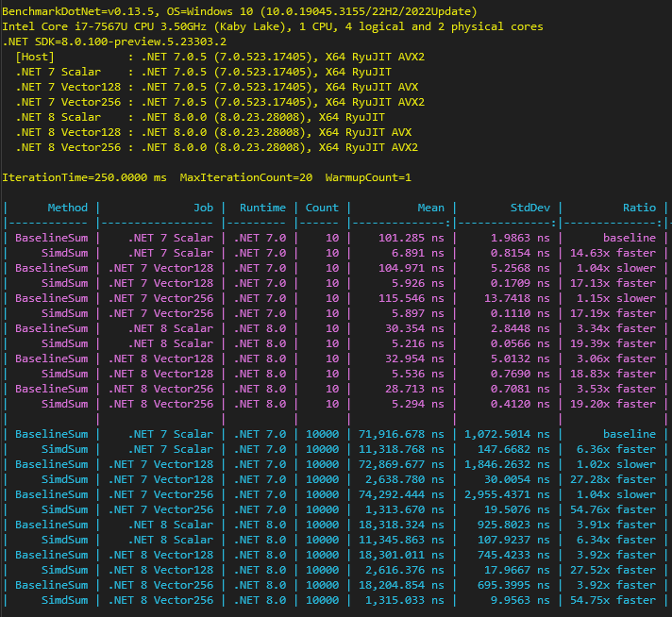Click the ratio 19.20x faster
This screenshot has width=672, height=617.
point(613,404)
